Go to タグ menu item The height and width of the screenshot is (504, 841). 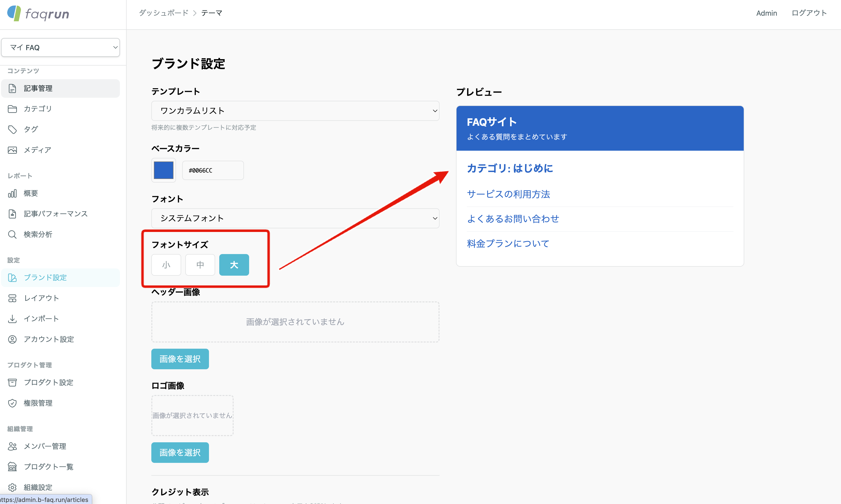60,129
